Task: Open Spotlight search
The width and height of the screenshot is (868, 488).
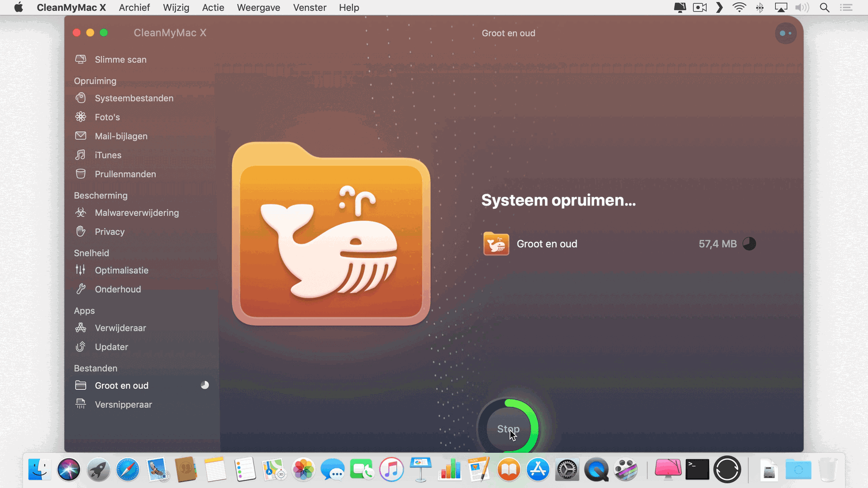Action: tap(825, 8)
